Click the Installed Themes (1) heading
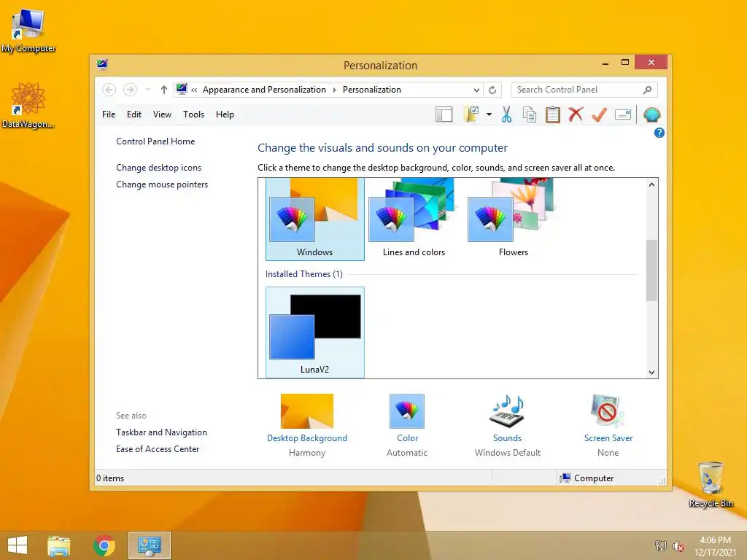The height and width of the screenshot is (560, 747). 304,274
